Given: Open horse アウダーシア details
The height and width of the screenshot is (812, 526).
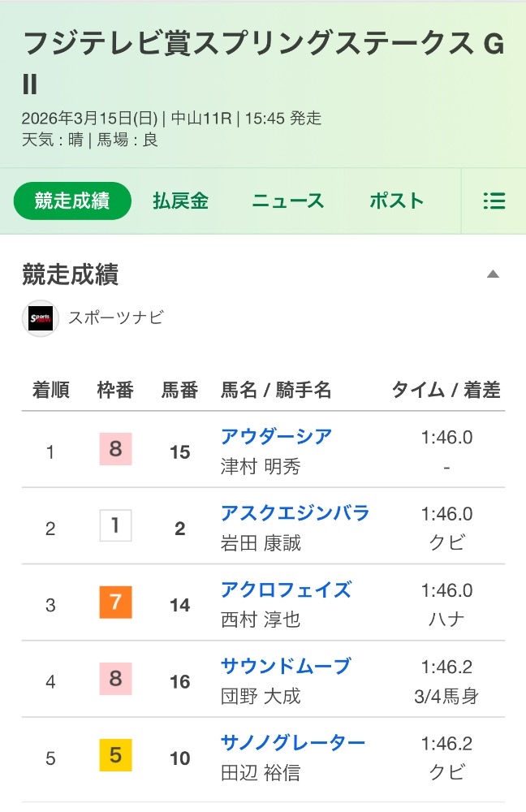Looking at the screenshot, I should click(x=276, y=437).
